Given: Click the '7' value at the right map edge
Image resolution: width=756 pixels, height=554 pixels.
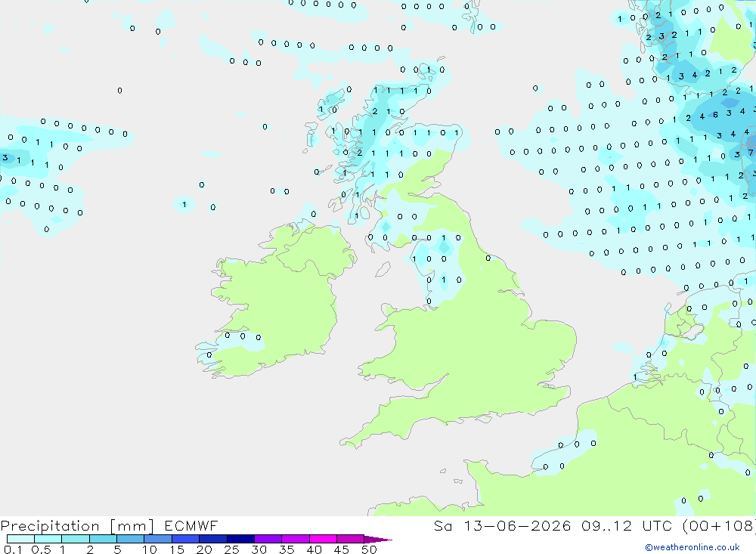Looking at the screenshot, I should [750, 153].
